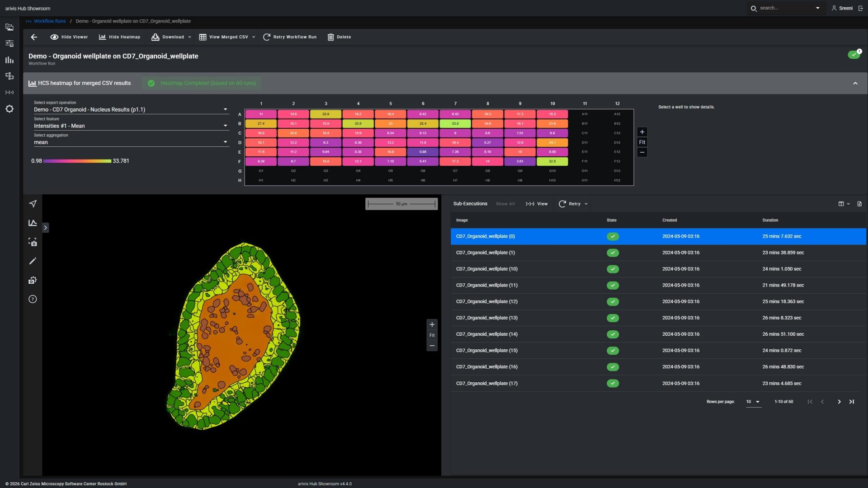Toggle Hide Heatmap
Image resolution: width=868 pixels, height=488 pixels.
pos(120,37)
